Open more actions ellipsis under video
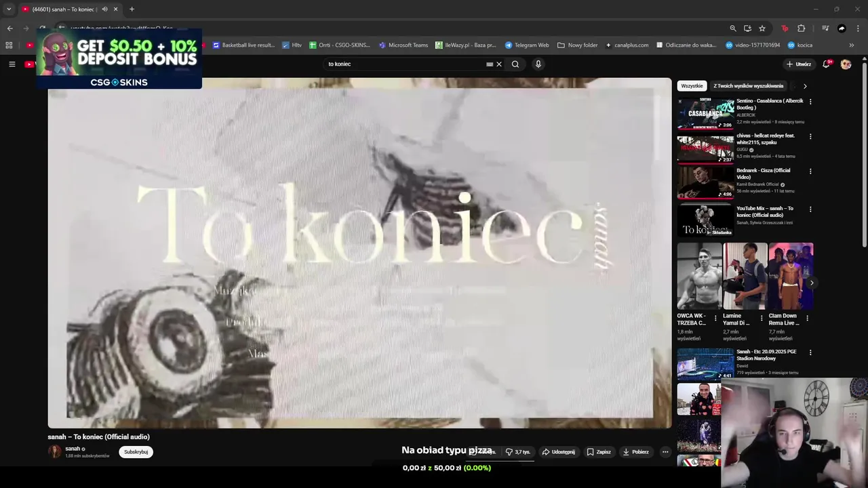This screenshot has width=868, height=488. click(665, 452)
